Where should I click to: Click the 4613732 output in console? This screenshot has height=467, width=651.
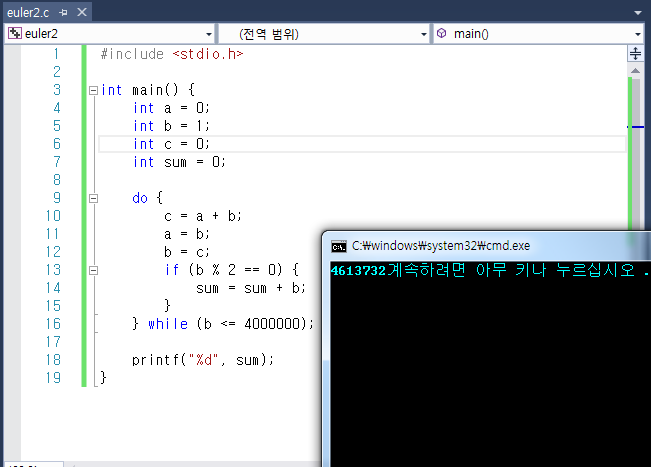coord(358,271)
